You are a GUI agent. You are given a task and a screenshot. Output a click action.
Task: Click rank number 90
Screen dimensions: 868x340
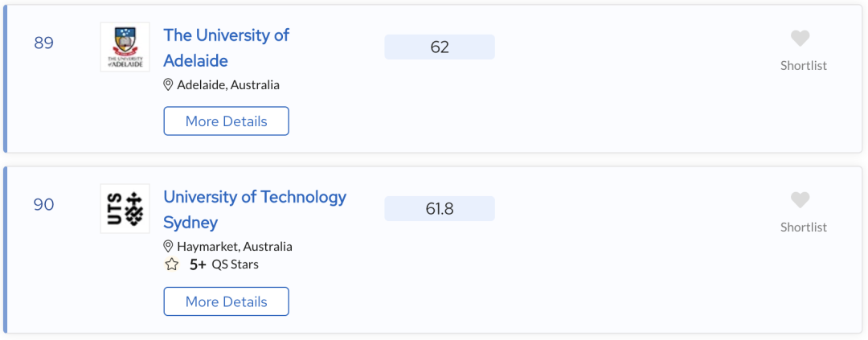43,205
